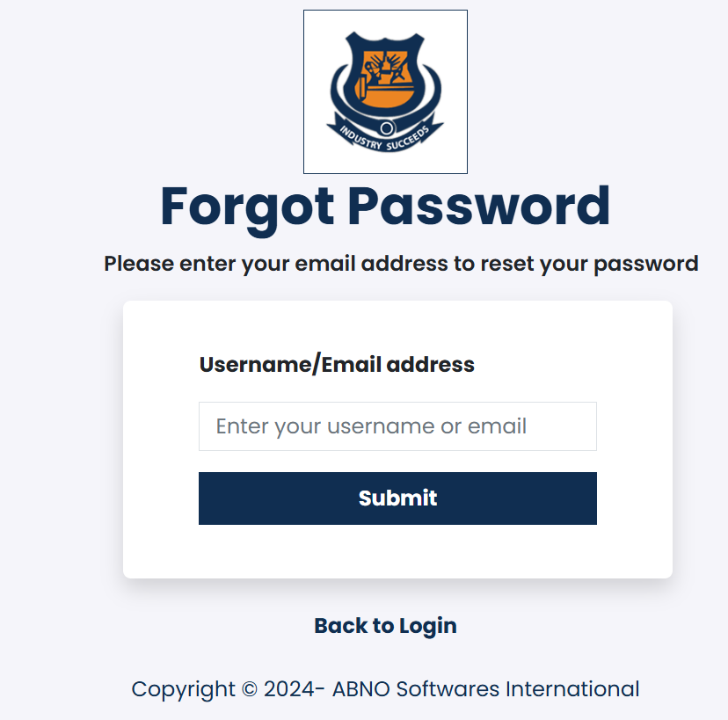The height and width of the screenshot is (720, 728).
Task: Open the Back to Login link
Action: click(386, 626)
